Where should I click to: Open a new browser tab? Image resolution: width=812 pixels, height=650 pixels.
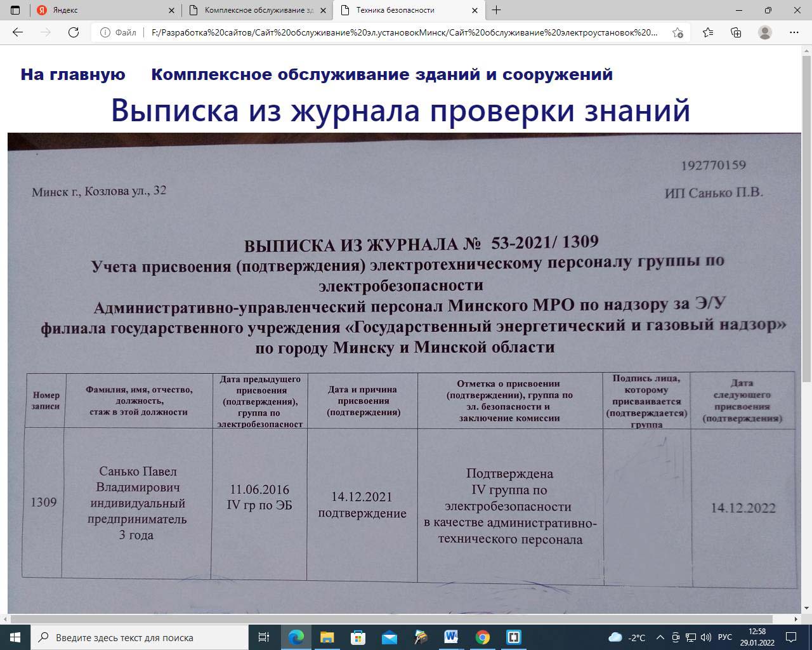tap(496, 10)
